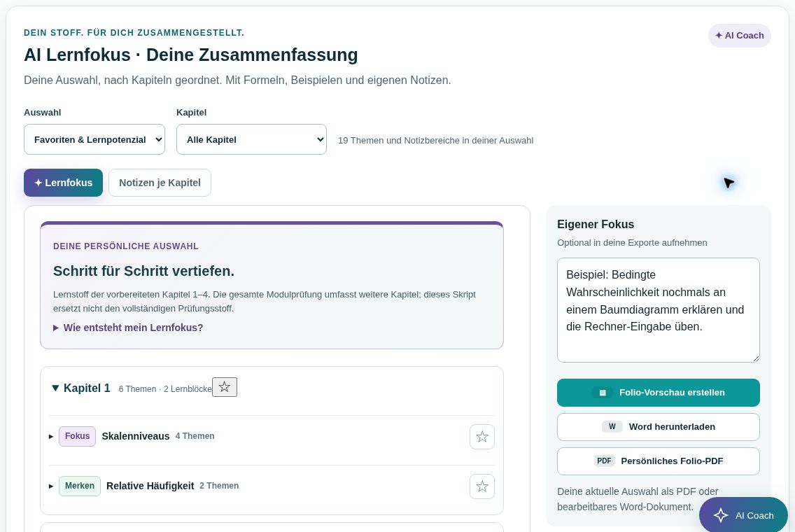
Task: Open the floating AI Coach chat bubble
Action: (x=743, y=515)
